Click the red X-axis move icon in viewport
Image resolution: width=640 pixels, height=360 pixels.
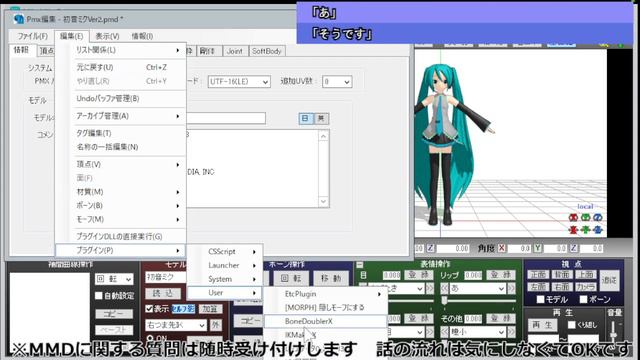573,230
